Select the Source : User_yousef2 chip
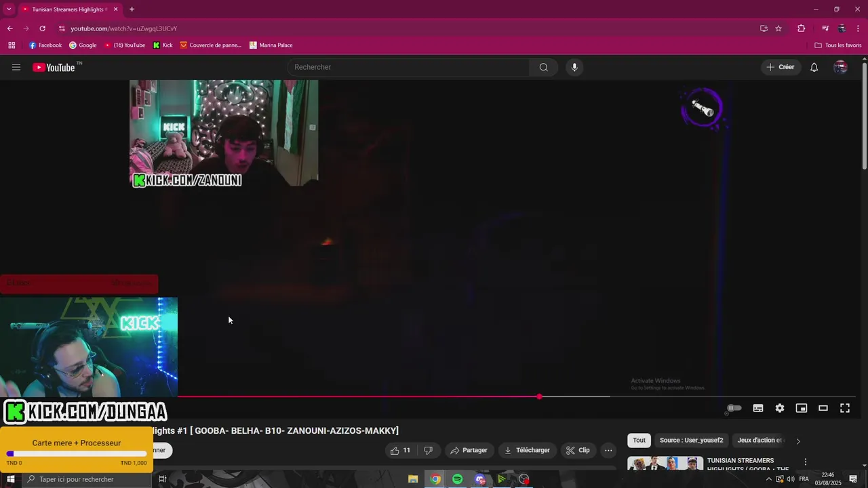868x488 pixels. (x=691, y=441)
